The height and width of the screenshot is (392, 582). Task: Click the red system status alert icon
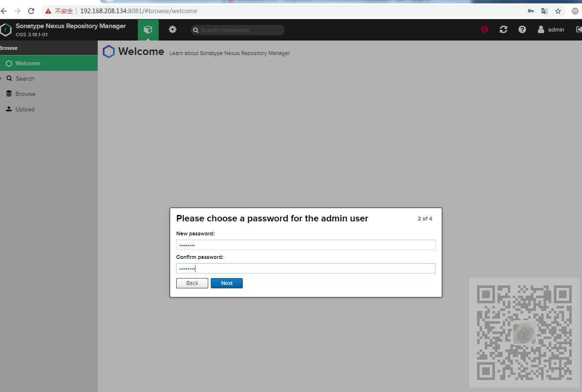pos(485,29)
